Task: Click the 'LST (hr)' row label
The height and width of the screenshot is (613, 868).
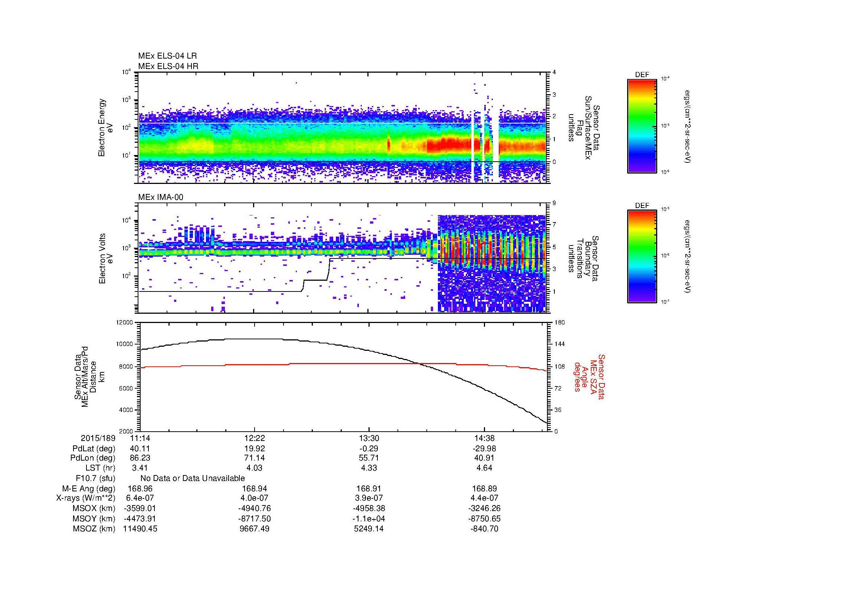Action: pos(100,468)
